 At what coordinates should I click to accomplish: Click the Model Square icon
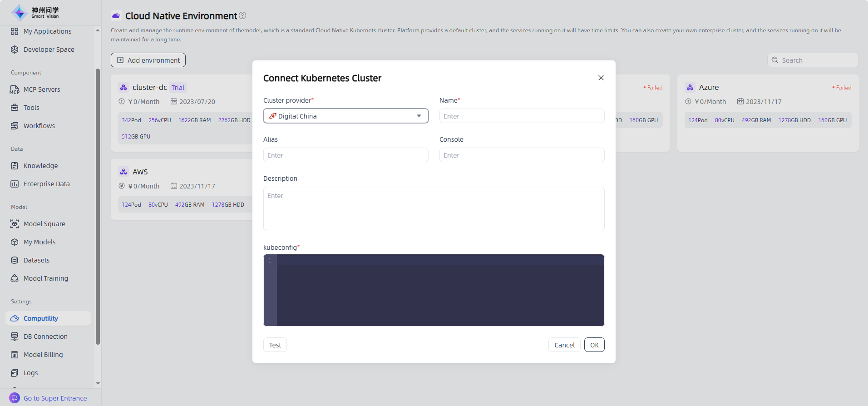click(15, 224)
